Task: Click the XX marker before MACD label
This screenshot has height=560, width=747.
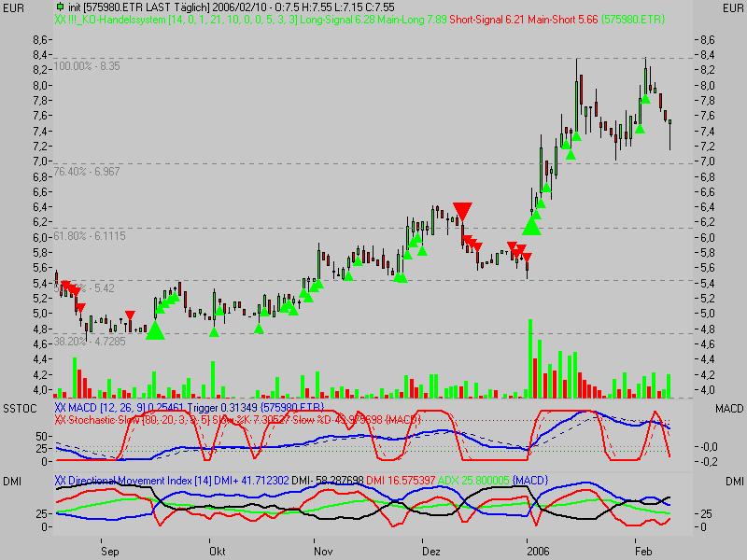Action: coord(60,408)
